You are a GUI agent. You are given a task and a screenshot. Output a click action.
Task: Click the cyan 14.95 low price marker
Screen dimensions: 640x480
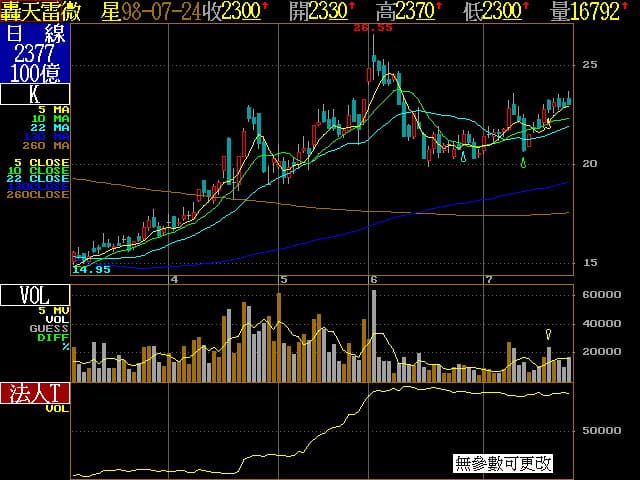(92, 269)
